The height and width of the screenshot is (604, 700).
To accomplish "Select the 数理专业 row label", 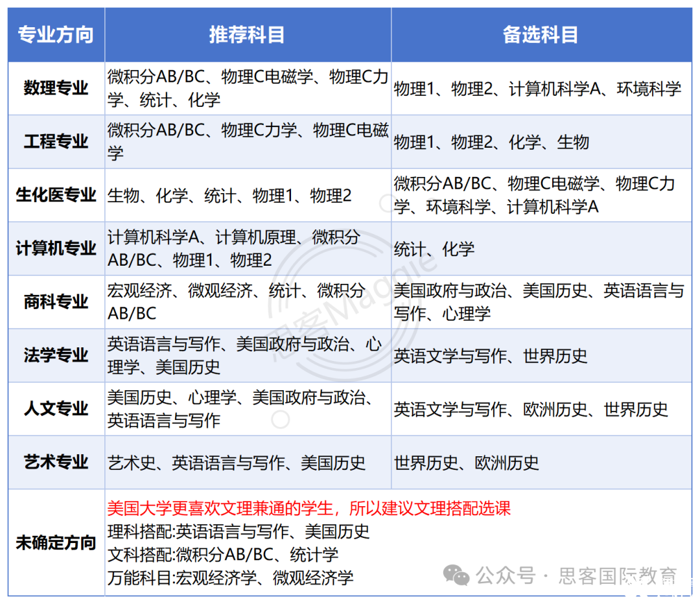I will (x=56, y=88).
